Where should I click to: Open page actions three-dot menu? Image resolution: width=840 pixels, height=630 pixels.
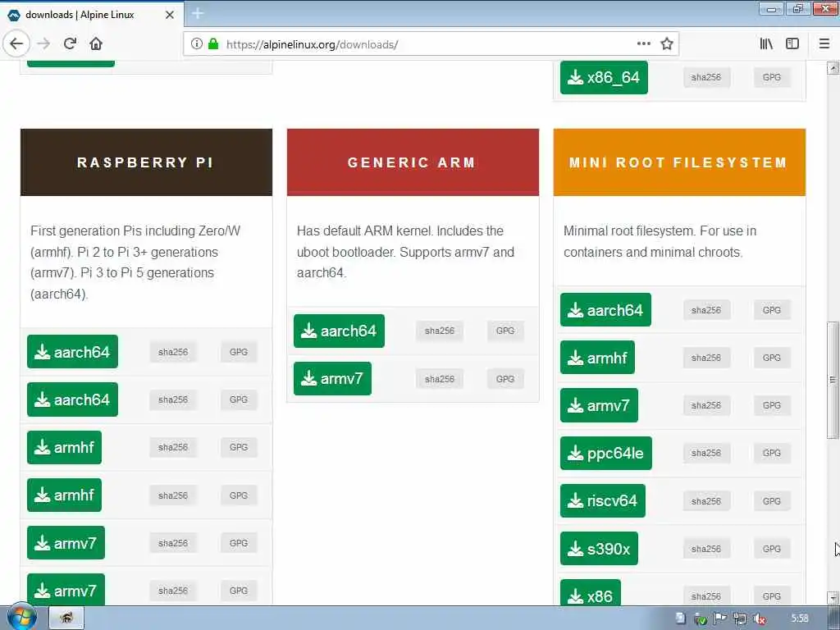(x=644, y=44)
